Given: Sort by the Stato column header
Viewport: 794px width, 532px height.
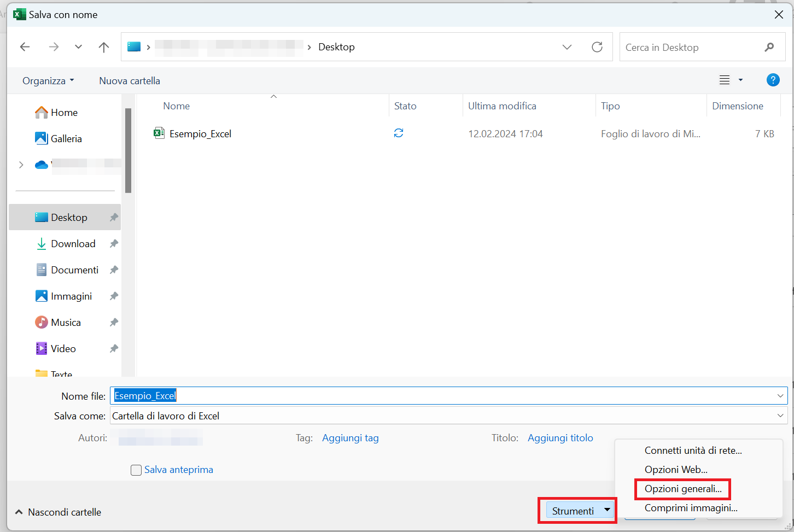Looking at the screenshot, I should (x=405, y=106).
